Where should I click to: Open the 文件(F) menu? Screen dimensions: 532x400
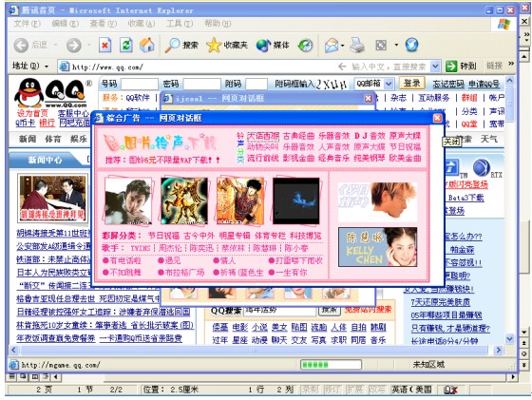pyautogui.click(x=27, y=24)
